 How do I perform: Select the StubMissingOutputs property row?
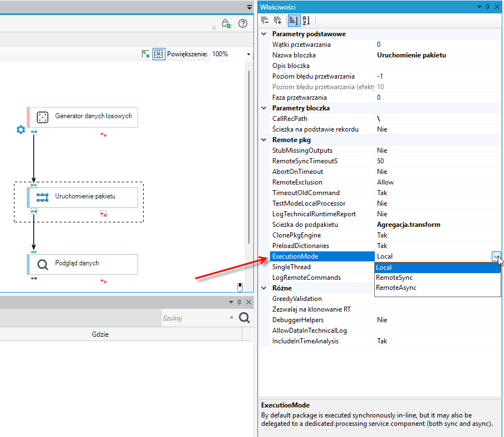pos(385,150)
